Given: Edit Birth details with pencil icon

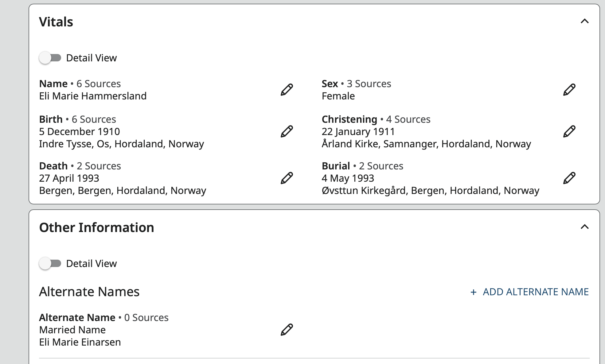Looking at the screenshot, I should 287,131.
